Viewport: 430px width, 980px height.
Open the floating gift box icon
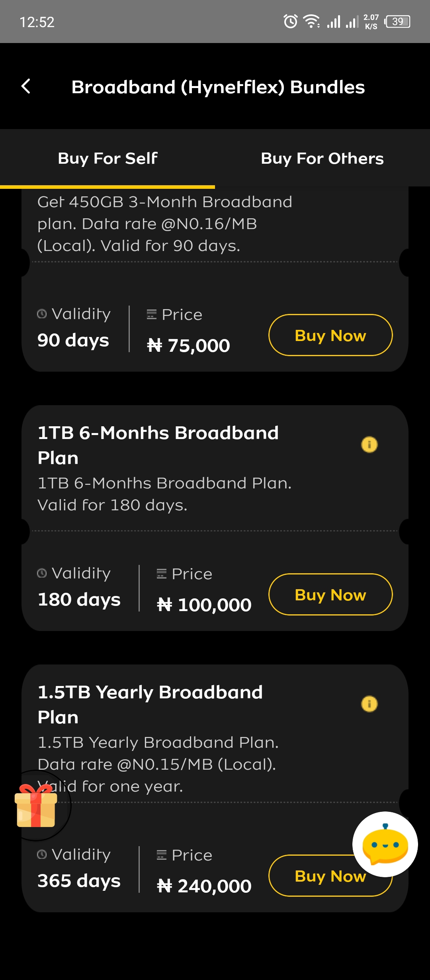click(x=36, y=806)
